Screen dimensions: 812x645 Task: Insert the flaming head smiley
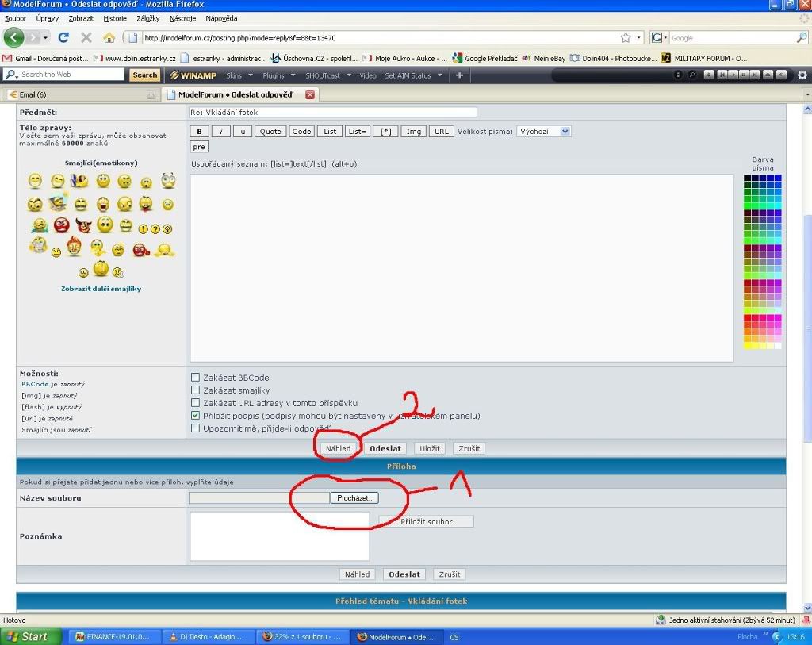coord(74,246)
